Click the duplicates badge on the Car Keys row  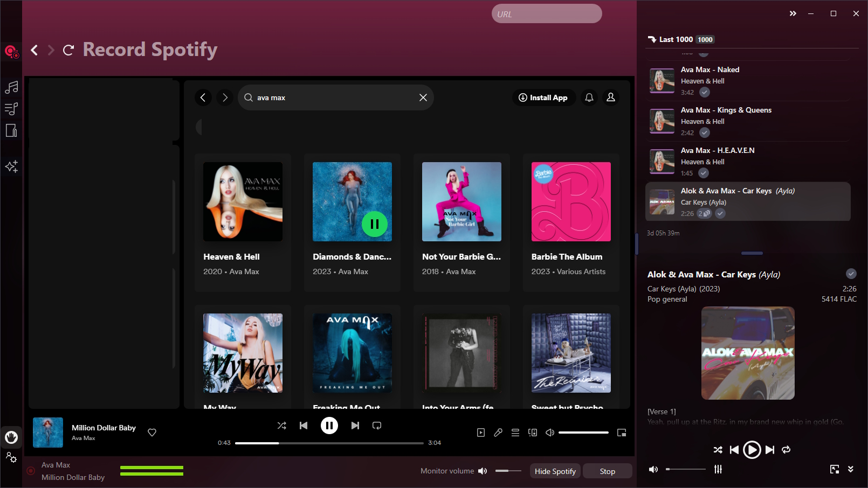705,214
